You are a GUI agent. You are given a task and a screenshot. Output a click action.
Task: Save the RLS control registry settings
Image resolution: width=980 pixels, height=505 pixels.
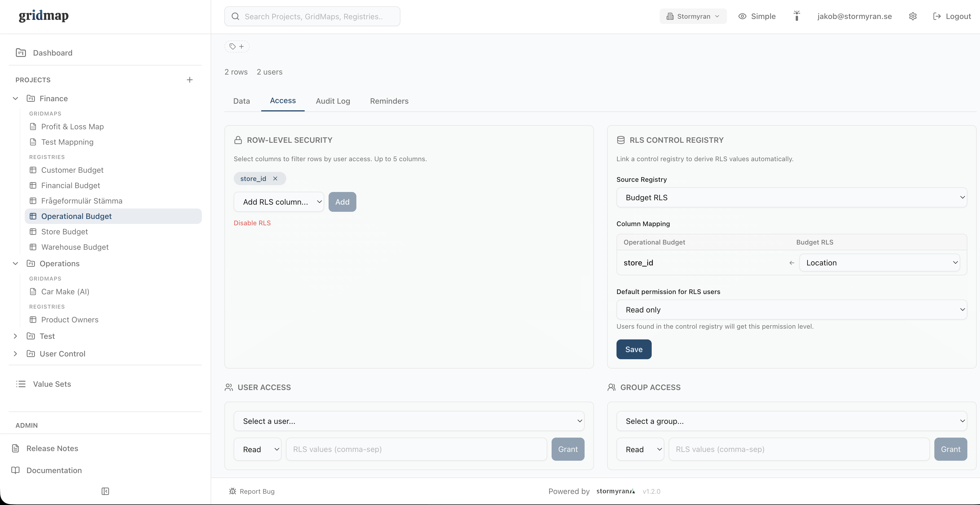tap(634, 349)
